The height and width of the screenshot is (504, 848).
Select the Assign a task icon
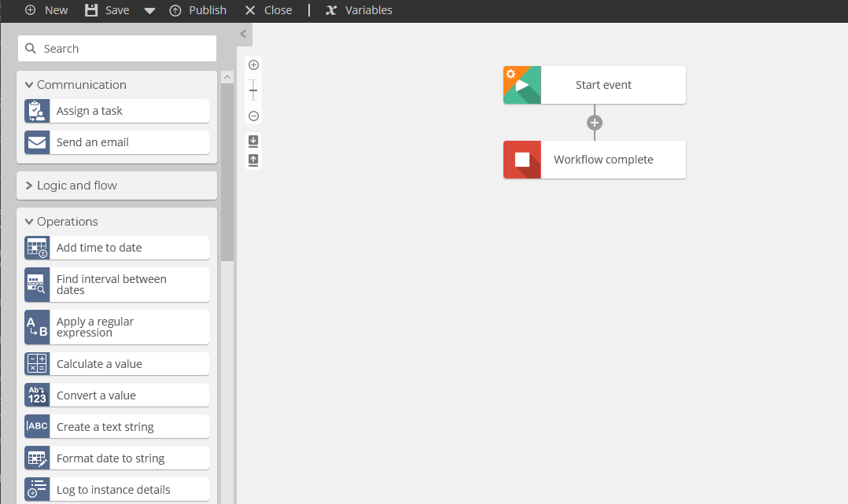(x=37, y=111)
